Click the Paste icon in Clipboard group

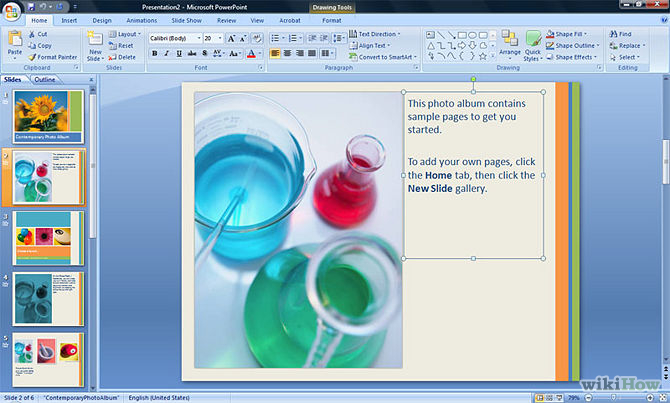pyautogui.click(x=14, y=40)
